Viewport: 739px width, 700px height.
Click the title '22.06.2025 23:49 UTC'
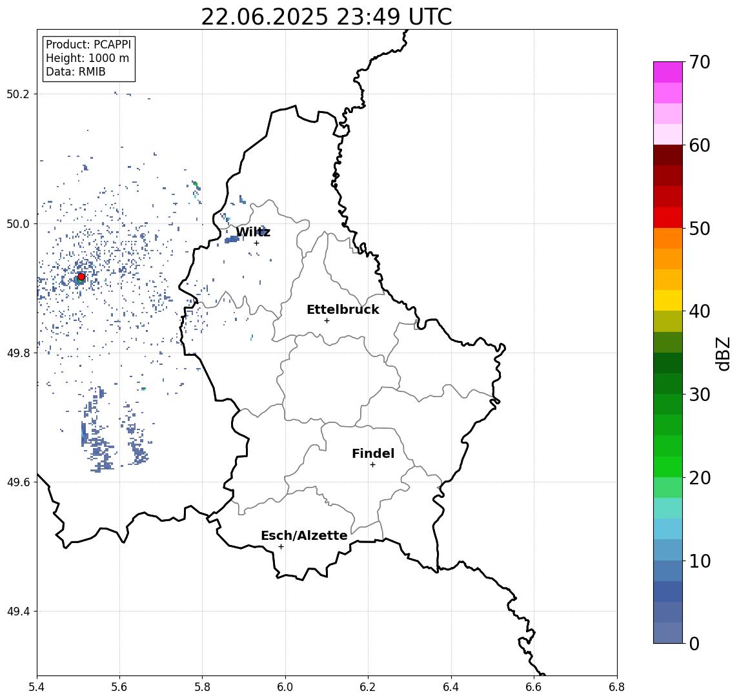pyautogui.click(x=327, y=17)
